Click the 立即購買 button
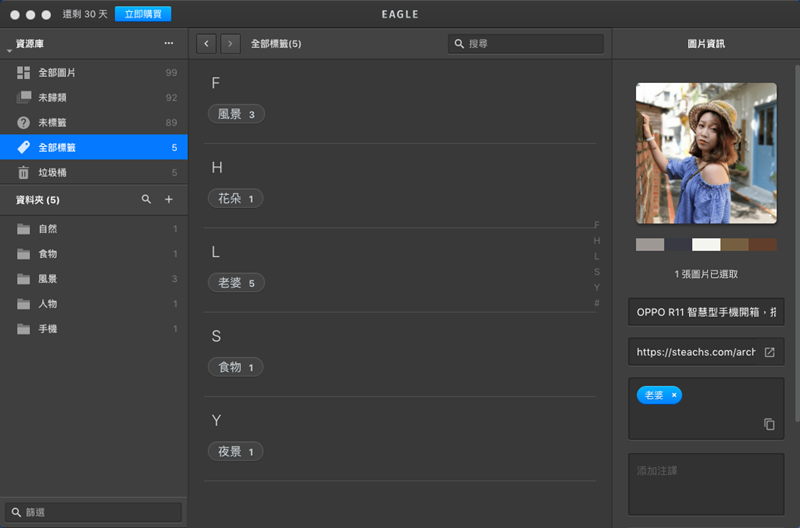 point(143,14)
